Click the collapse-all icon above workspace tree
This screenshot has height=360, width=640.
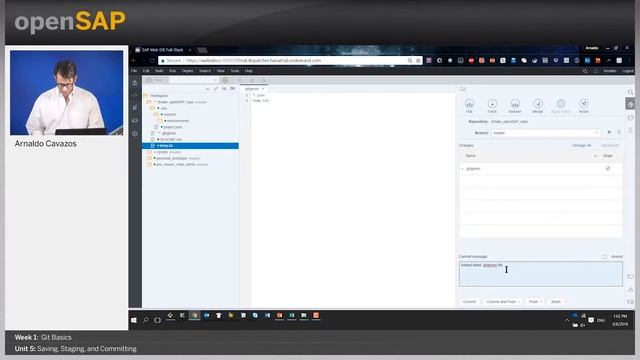pos(207,89)
